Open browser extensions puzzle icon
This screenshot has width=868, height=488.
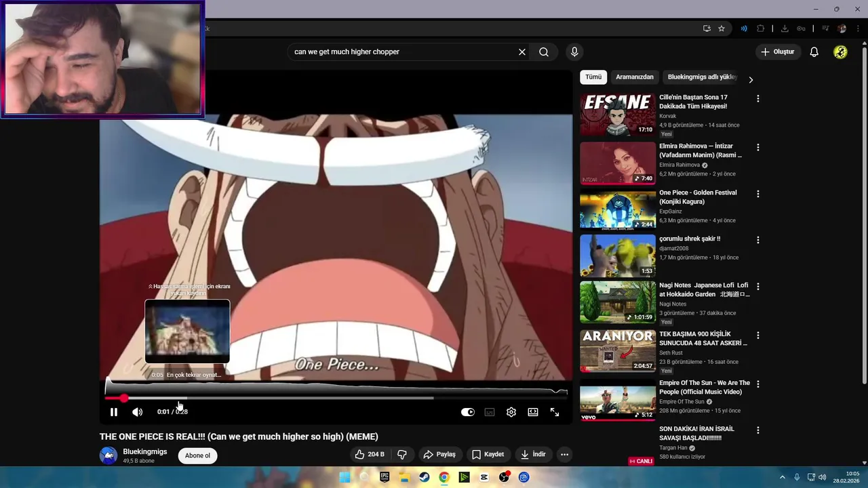coord(760,28)
